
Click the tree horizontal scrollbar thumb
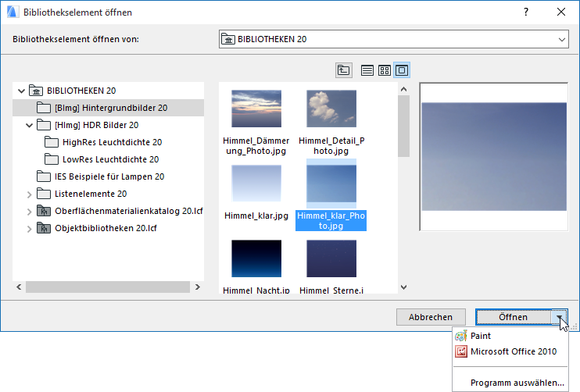coord(108,287)
